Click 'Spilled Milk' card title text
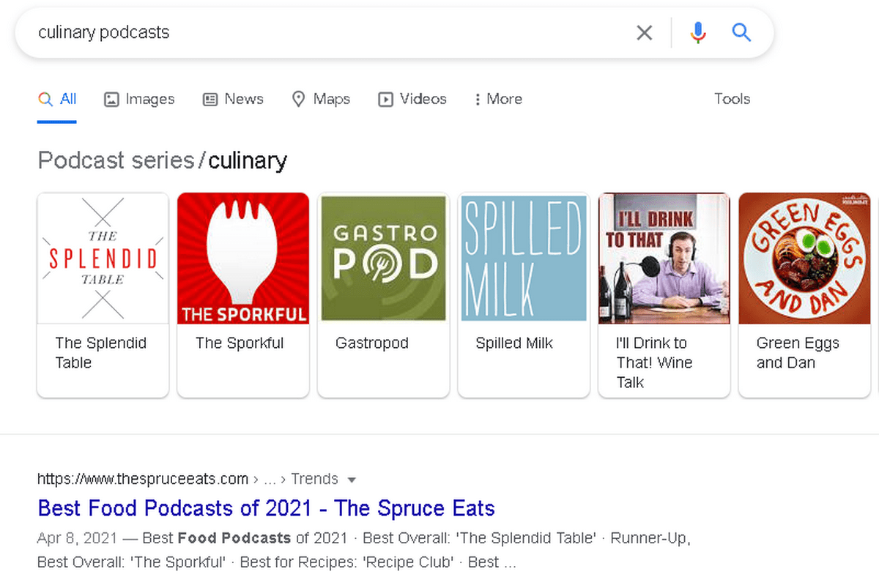 [514, 343]
